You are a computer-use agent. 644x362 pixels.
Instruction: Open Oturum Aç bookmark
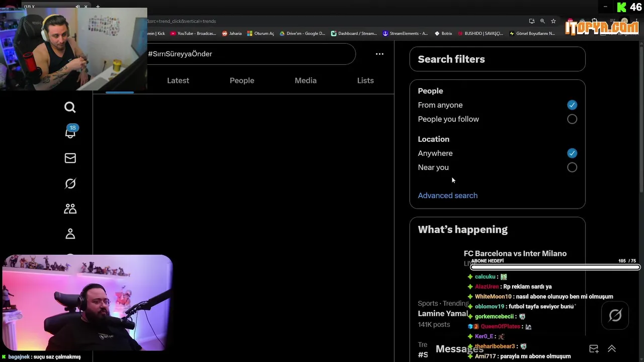pos(261,34)
